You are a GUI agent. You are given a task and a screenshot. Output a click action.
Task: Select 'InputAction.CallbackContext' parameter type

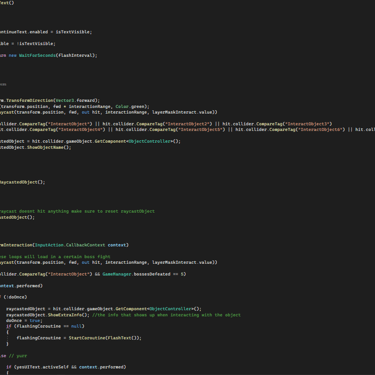(70, 245)
